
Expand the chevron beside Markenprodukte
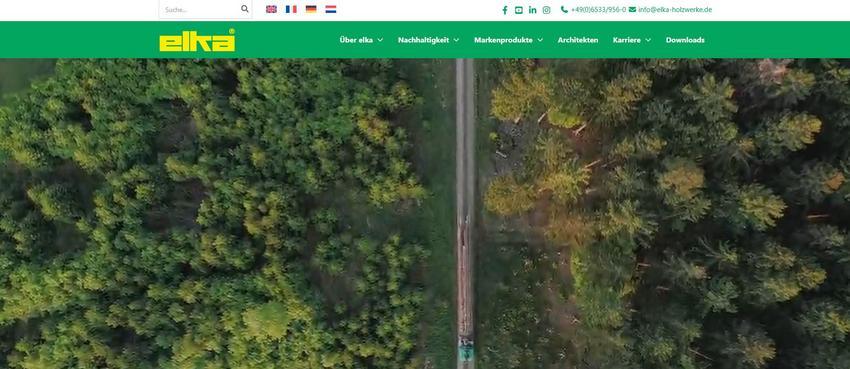point(539,40)
